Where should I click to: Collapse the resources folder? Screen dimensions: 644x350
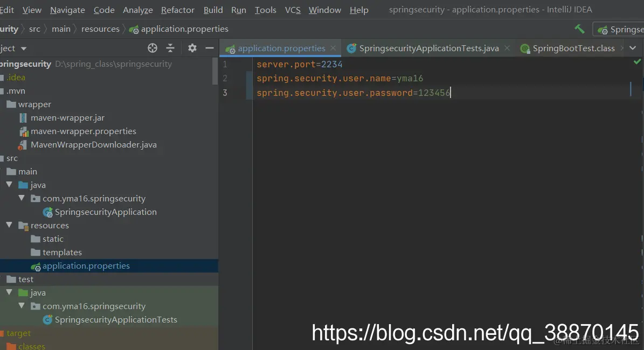[9, 225]
